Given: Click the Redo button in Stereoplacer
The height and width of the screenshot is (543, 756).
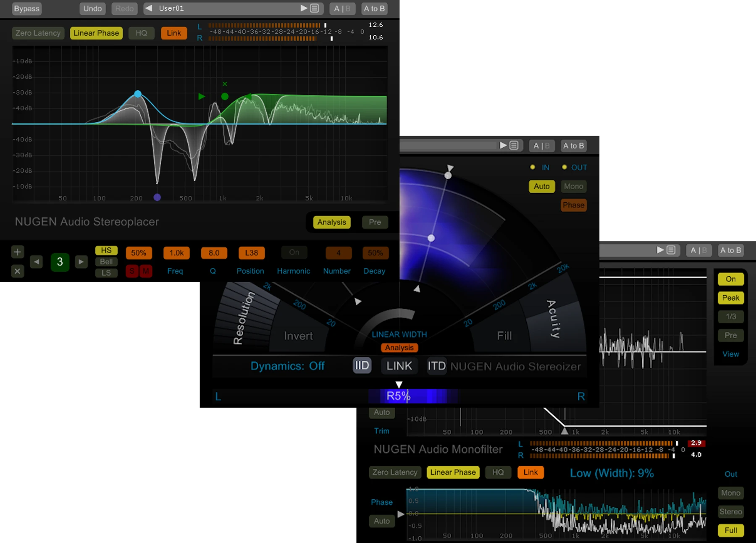Looking at the screenshot, I should pos(124,8).
